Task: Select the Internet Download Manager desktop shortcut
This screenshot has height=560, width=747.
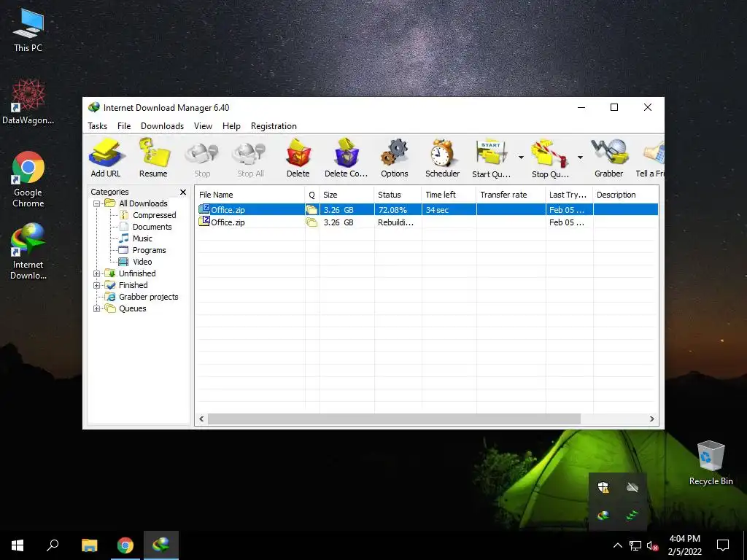Action: (28, 252)
